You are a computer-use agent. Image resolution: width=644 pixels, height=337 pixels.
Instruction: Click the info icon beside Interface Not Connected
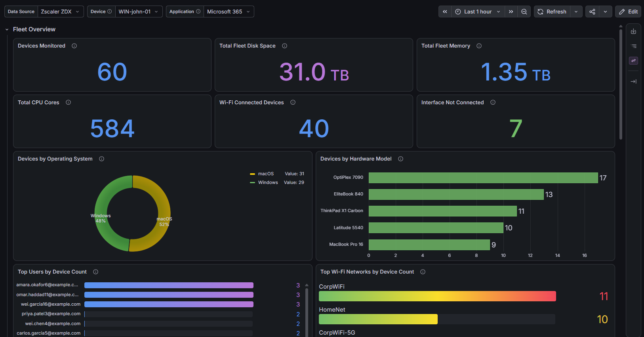pos(493,102)
